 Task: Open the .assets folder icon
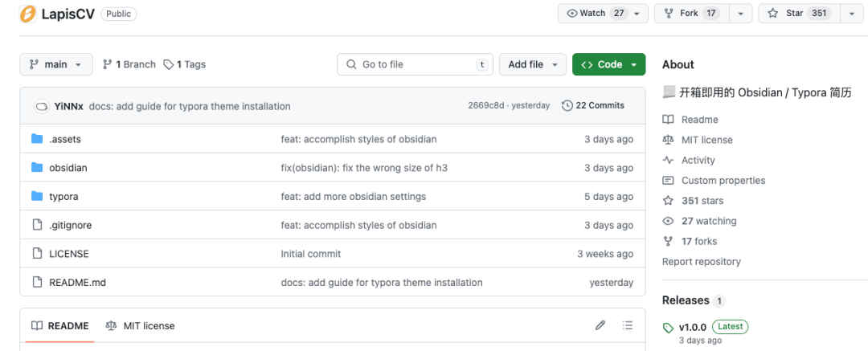click(x=37, y=139)
